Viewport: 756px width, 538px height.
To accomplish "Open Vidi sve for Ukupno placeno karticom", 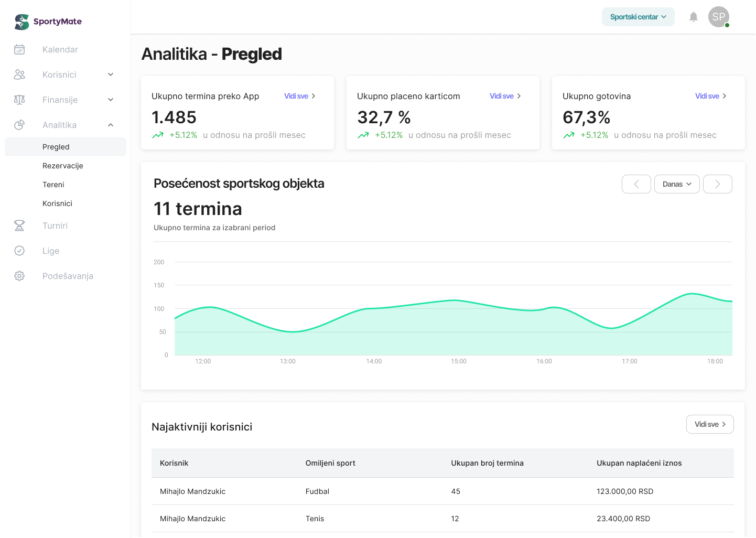I will click(x=505, y=96).
